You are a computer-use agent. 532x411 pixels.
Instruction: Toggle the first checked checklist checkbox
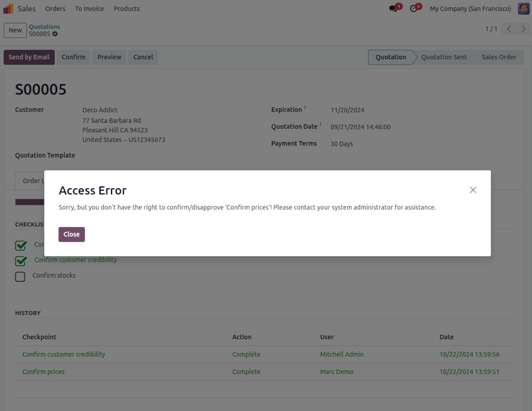[20, 245]
